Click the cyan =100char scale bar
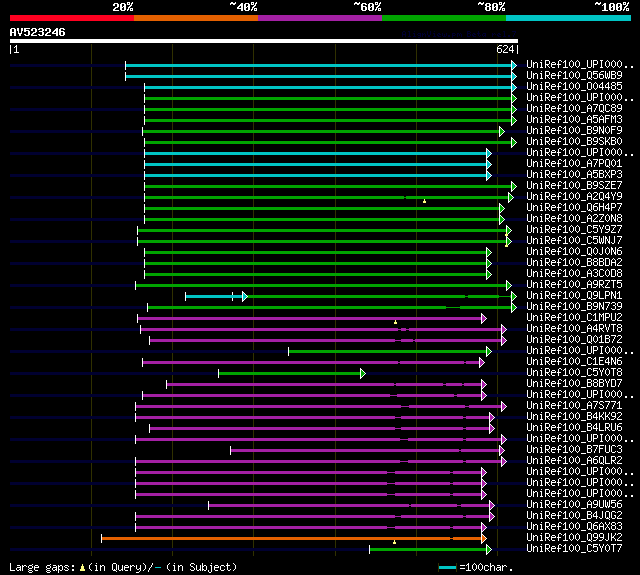640x575 pixels. (x=447, y=568)
